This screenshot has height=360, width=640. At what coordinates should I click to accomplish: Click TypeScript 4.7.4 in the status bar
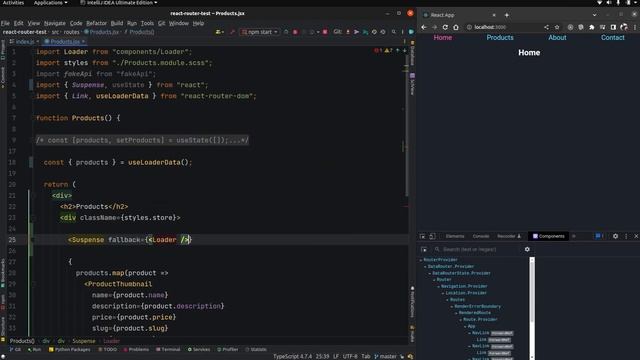pyautogui.click(x=292, y=356)
